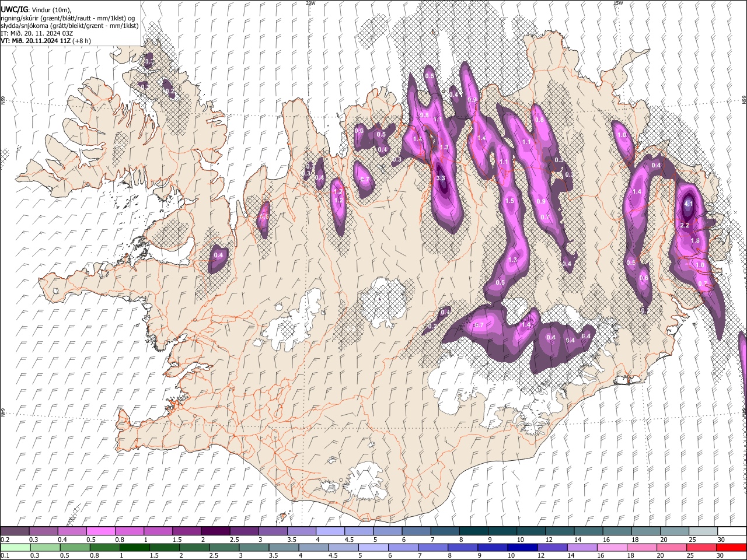747x560 pixels.
Task: Select the darkest green legend swatch at 1
Action: click(135, 547)
